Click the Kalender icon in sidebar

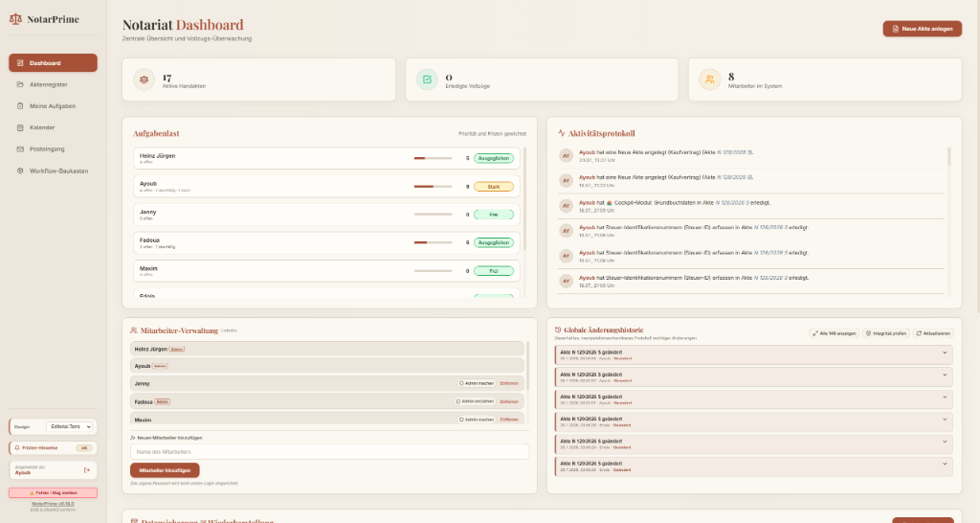[20, 127]
